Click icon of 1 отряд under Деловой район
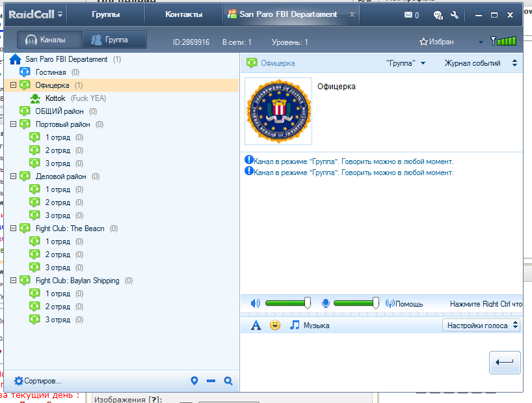This screenshot has height=403, width=532. (34, 189)
